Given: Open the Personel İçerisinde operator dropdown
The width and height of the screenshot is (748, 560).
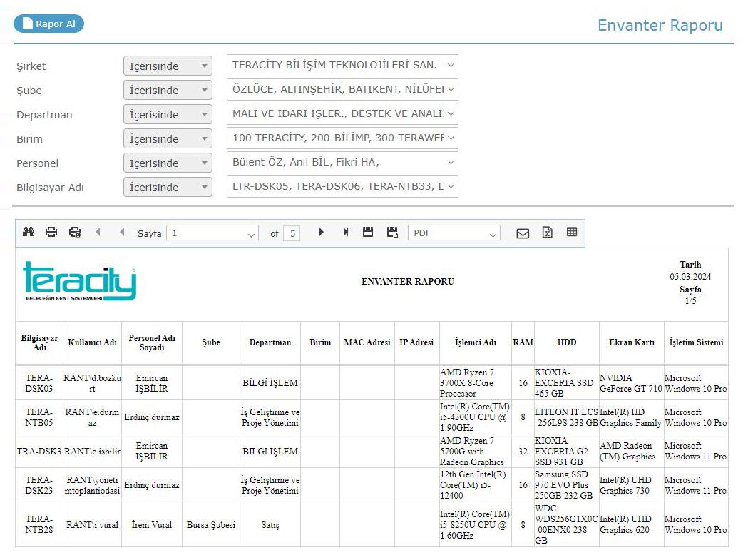Looking at the screenshot, I should (168, 163).
